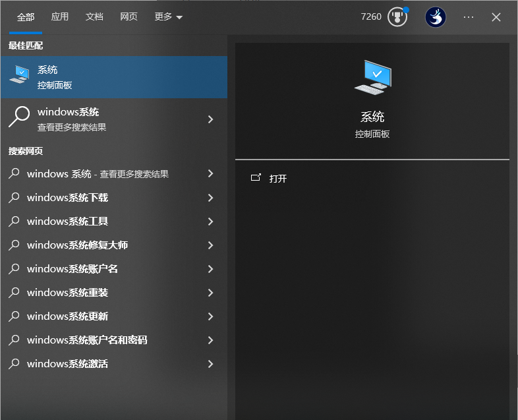Click the 系统 computer icon in best match
Screen dimensions: 518x420
click(x=20, y=75)
